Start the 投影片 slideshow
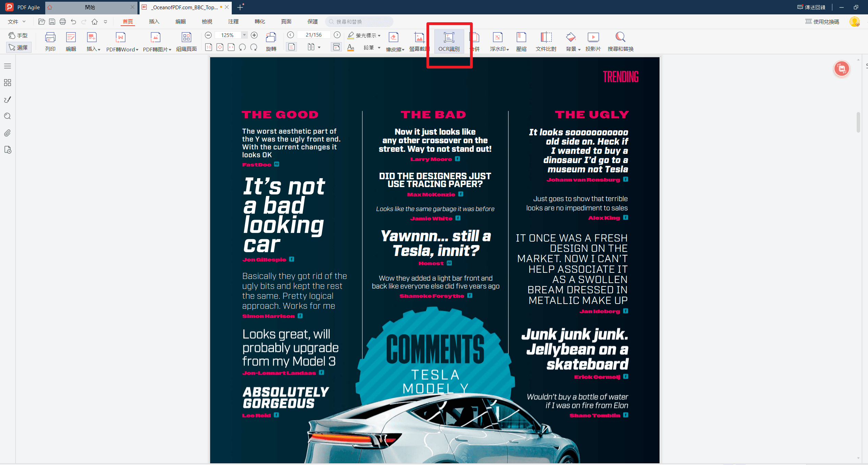Screen dimensions: 868x465 pos(593,42)
